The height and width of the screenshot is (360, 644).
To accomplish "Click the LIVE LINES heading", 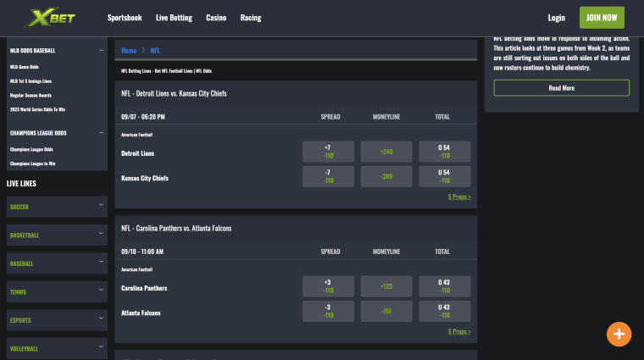I will coord(21,184).
